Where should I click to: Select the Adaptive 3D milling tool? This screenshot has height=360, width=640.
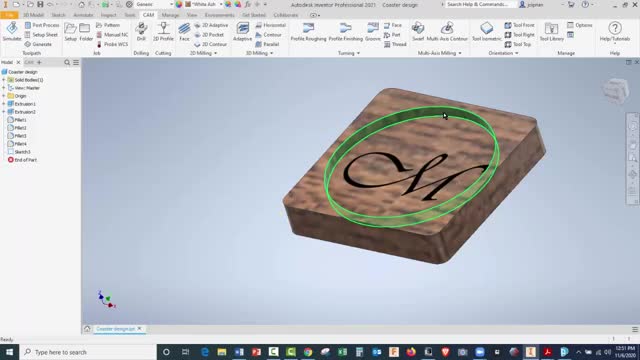(x=242, y=32)
